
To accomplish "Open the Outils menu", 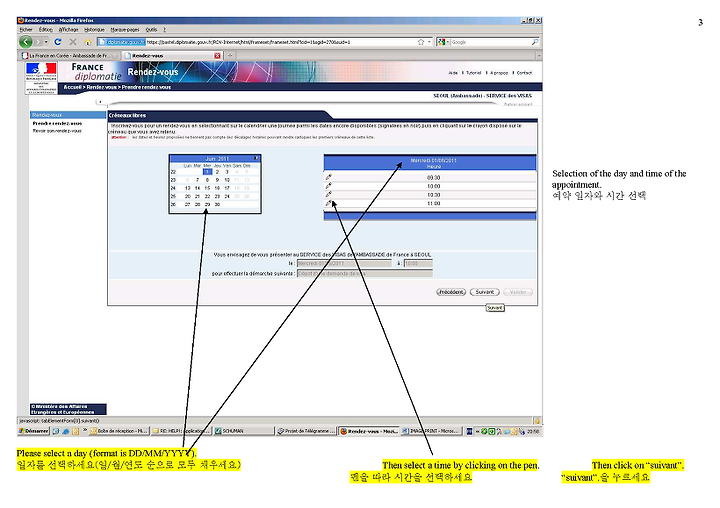I will coord(152,29).
